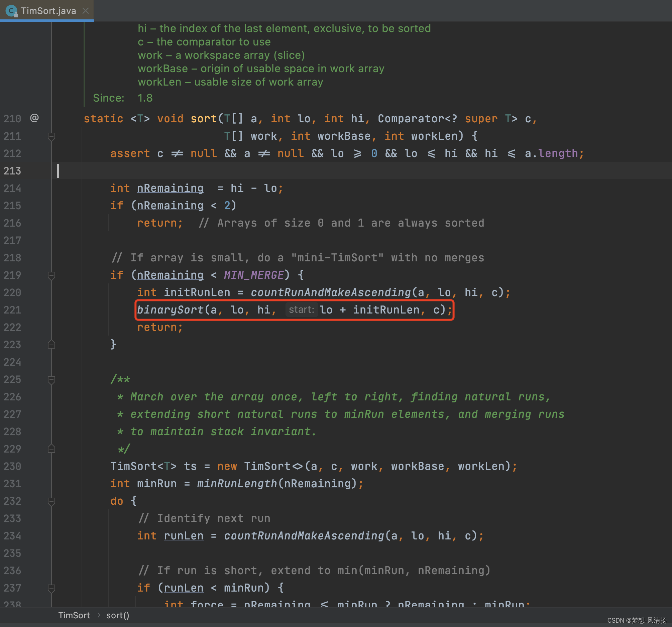Close the TimSort.java editor tab
Viewport: 672px width, 627px height.
[x=86, y=11]
